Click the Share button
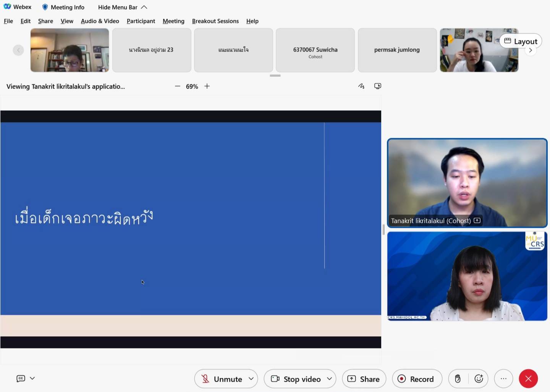This screenshot has height=392, width=550. tap(364, 379)
